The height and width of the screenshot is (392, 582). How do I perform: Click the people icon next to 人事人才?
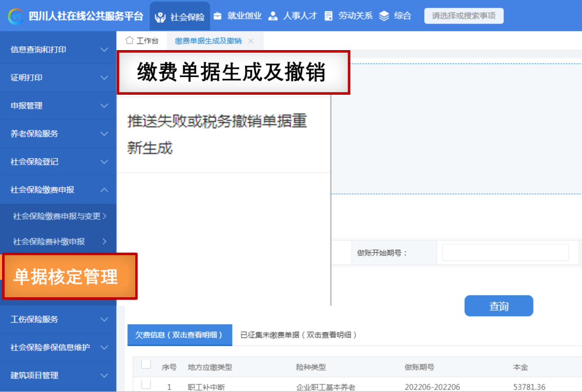click(x=273, y=16)
